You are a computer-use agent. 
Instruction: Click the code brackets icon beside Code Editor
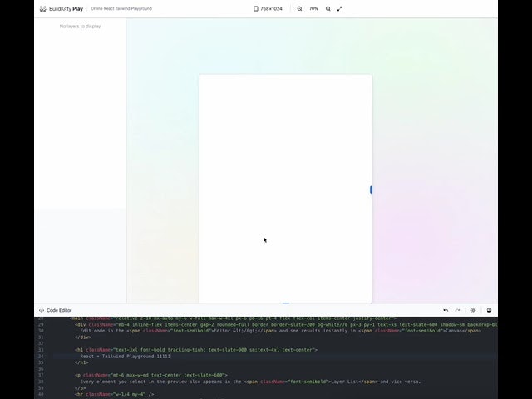tap(42, 310)
